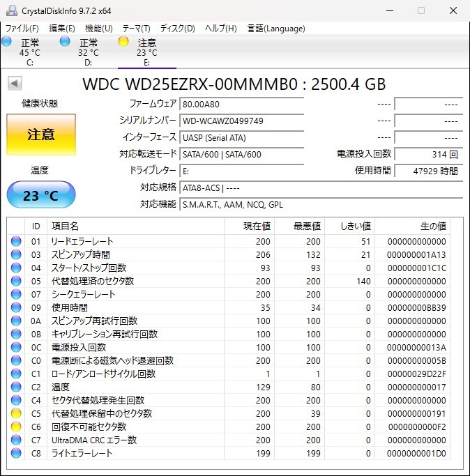This screenshot has width=470, height=476.
Task: Click the blue status icon for ID 0C
Action: tap(16, 347)
